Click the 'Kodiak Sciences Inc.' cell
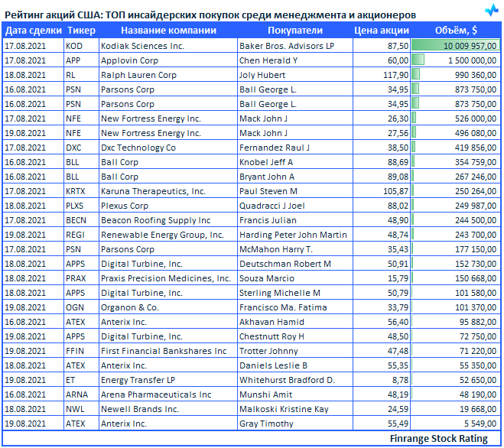The image size is (504, 448). point(168,46)
